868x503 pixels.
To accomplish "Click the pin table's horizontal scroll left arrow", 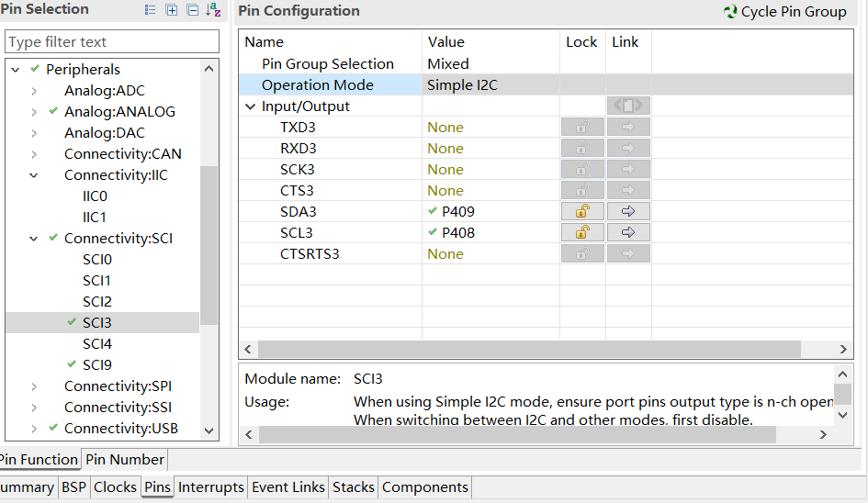I will point(248,349).
